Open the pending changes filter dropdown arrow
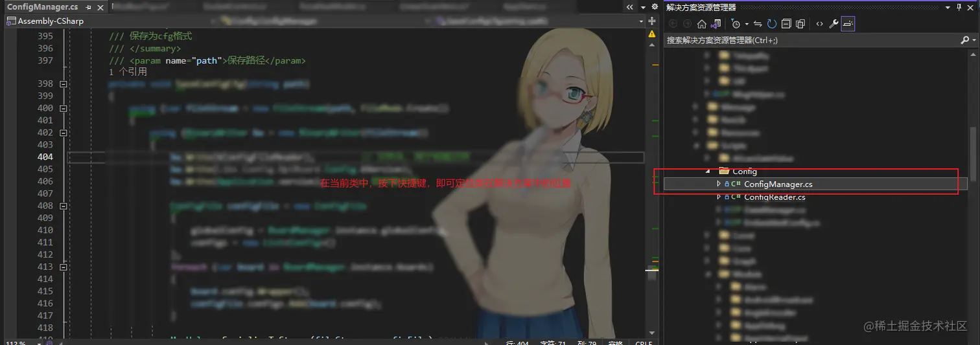Image resolution: width=980 pixels, height=345 pixels. coord(746,24)
